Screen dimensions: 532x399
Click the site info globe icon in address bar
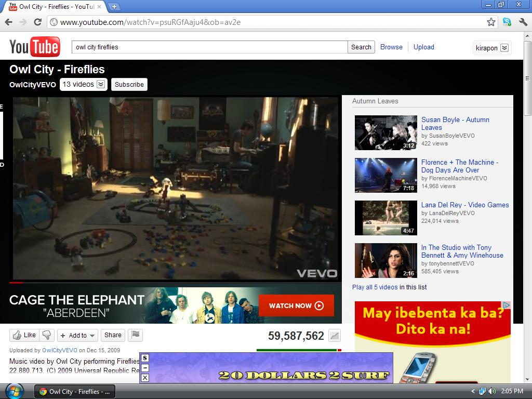(x=54, y=22)
